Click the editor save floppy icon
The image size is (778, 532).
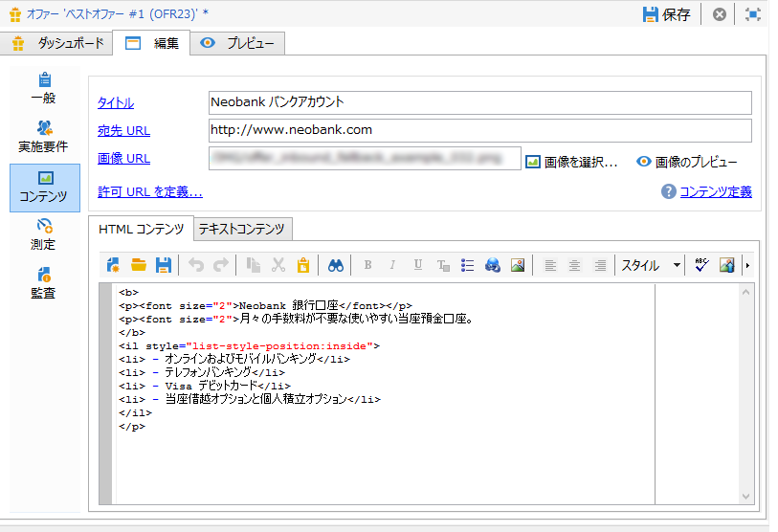[x=164, y=265]
